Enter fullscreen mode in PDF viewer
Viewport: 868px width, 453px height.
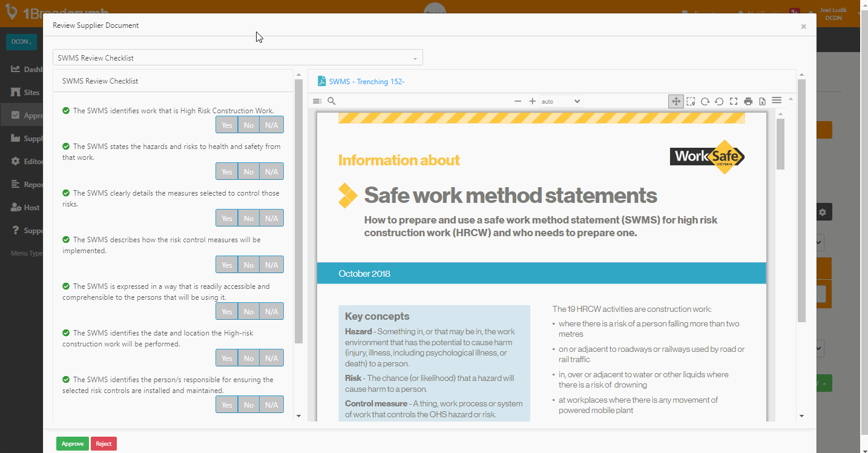tap(734, 101)
